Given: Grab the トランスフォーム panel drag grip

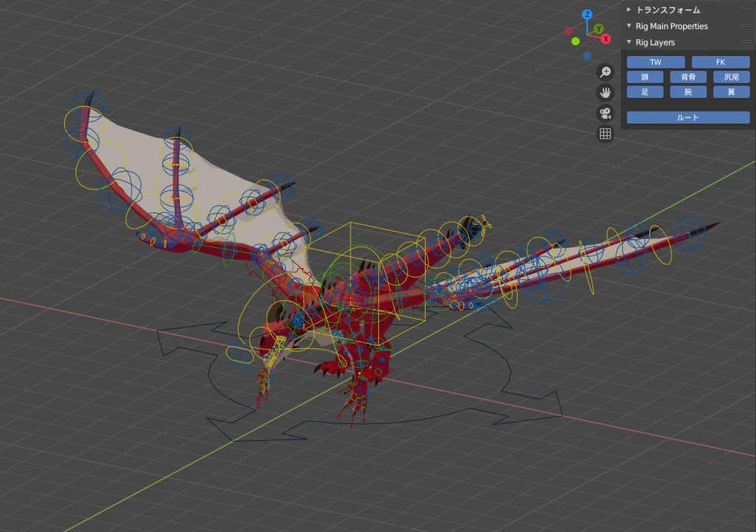Looking at the screenshot, I should pyautogui.click(x=746, y=10).
